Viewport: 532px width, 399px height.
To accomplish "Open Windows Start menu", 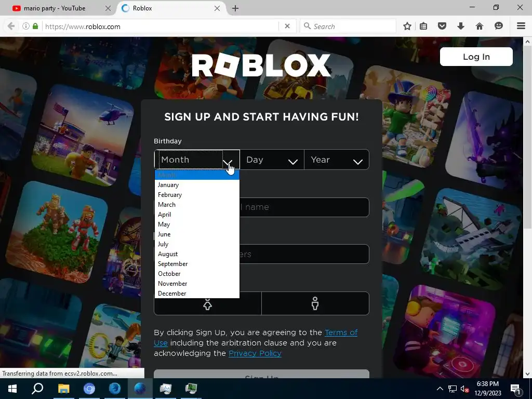I will (12, 389).
